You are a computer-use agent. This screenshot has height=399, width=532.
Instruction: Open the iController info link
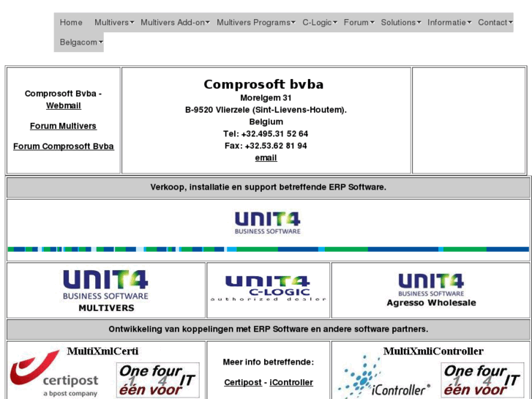[x=291, y=382]
